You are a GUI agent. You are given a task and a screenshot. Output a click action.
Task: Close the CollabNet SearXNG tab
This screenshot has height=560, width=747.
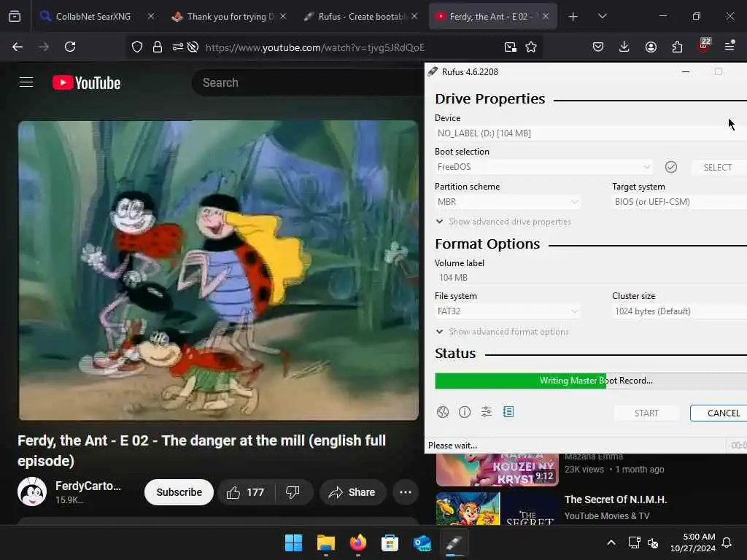tap(150, 17)
